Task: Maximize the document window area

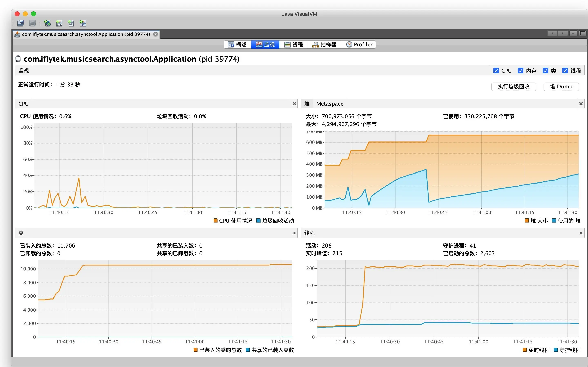Action: 582,33
